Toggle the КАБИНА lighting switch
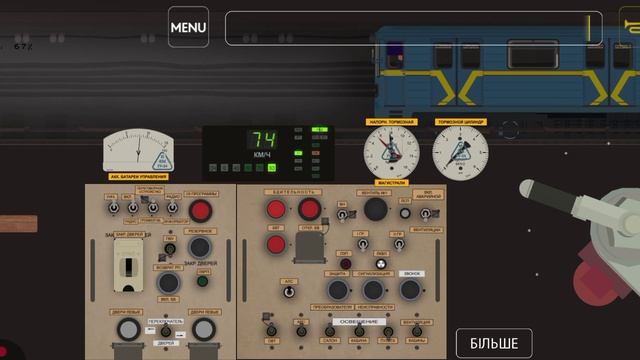The width and height of the screenshot is (640, 360). coord(359,331)
